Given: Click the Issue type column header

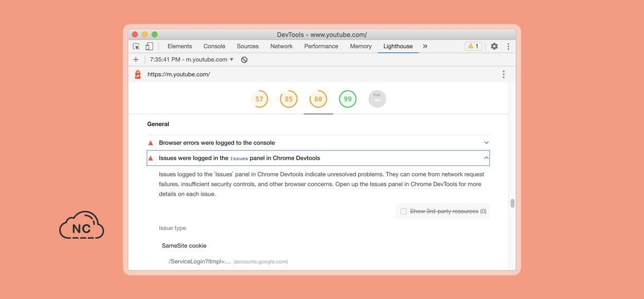Looking at the screenshot, I should 173,228.
